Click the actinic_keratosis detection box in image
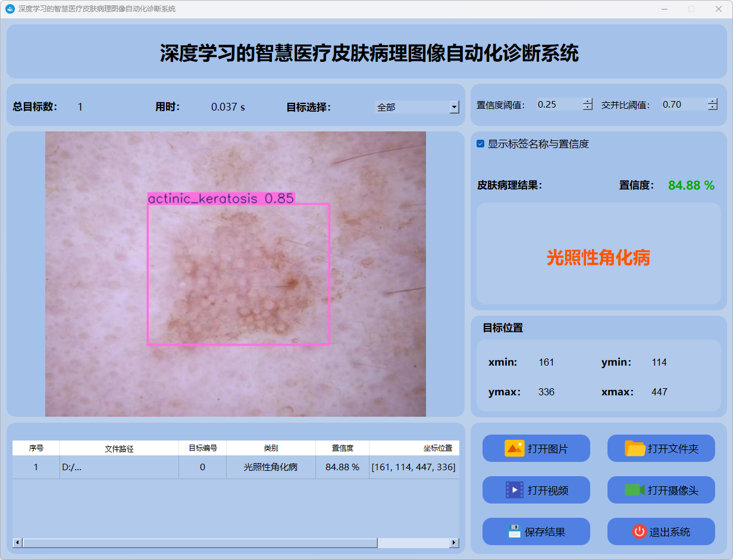The width and height of the screenshot is (733, 560). (238, 273)
